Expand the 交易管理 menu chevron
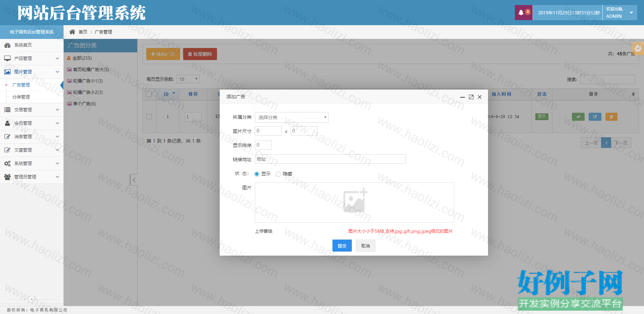The height and width of the screenshot is (314, 644). tap(57, 110)
